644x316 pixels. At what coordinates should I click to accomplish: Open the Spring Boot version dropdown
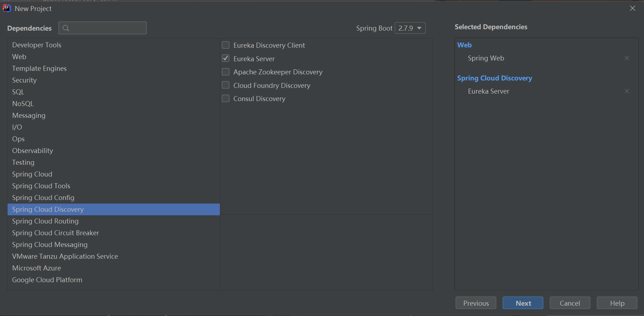coord(410,28)
